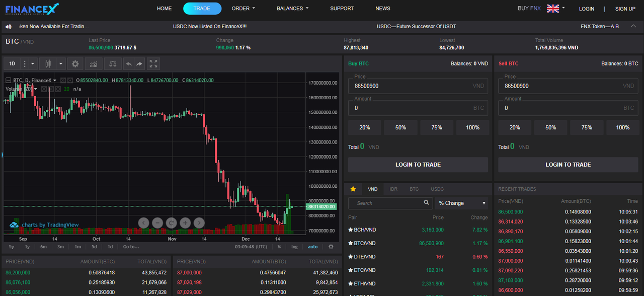Toggle percent scale on chart
The image size is (644, 296).
point(279,247)
